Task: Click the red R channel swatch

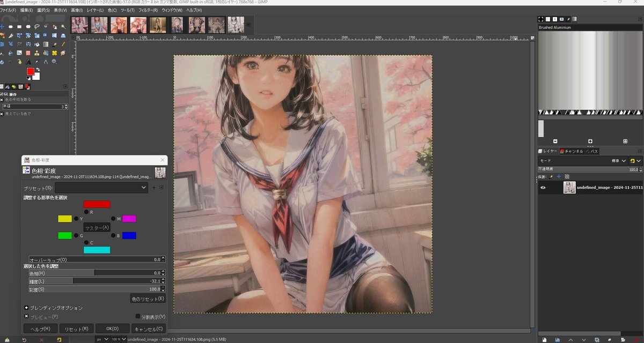Action: pos(97,204)
